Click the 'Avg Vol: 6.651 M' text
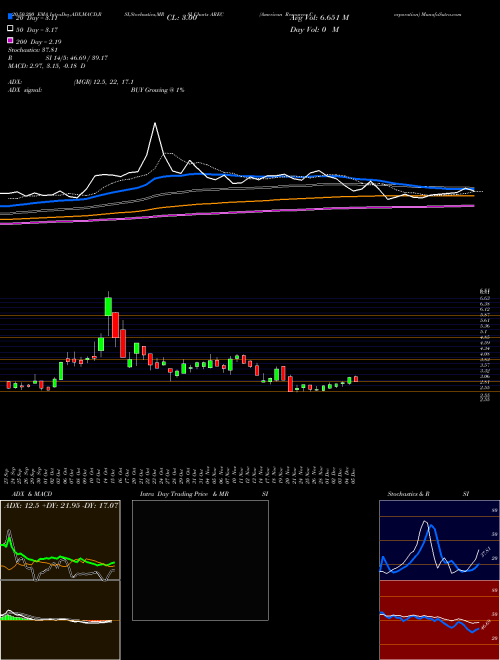Image resolution: width=500 pixels, height=660 pixels. click(x=319, y=18)
